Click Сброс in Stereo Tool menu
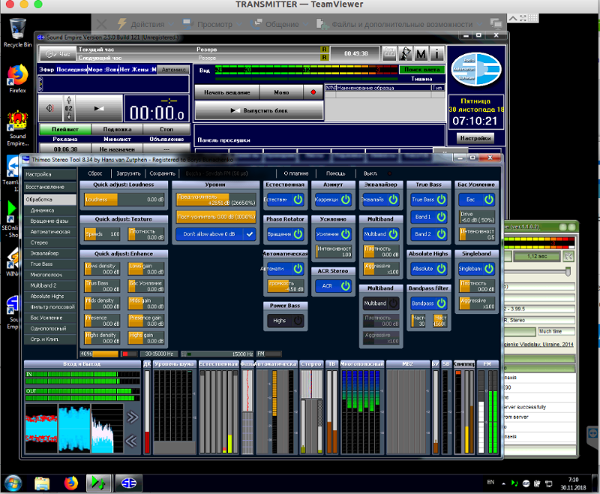Screen dimensions: 600x494 click(x=95, y=173)
